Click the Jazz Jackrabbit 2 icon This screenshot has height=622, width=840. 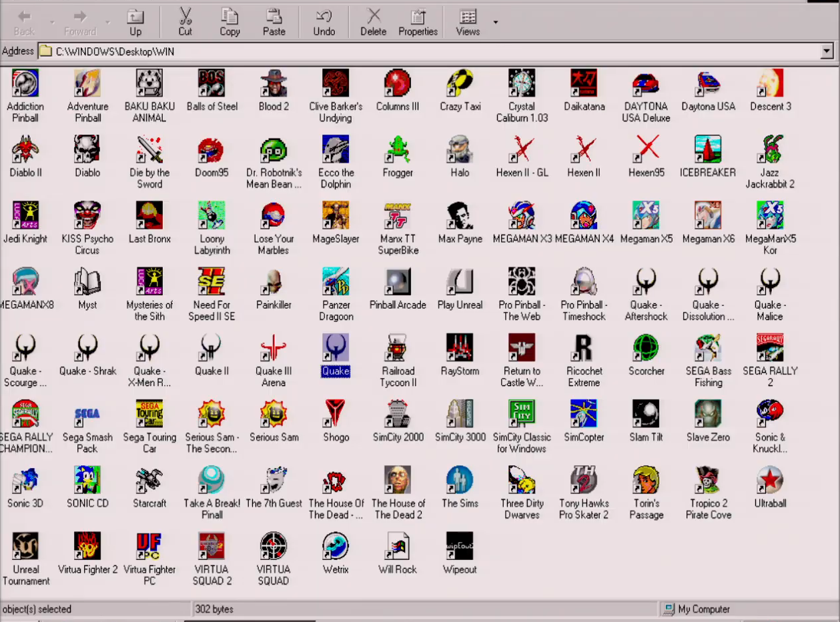770,149
